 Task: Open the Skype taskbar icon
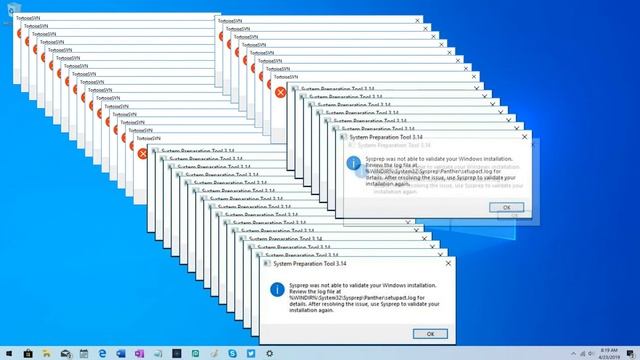(232, 353)
